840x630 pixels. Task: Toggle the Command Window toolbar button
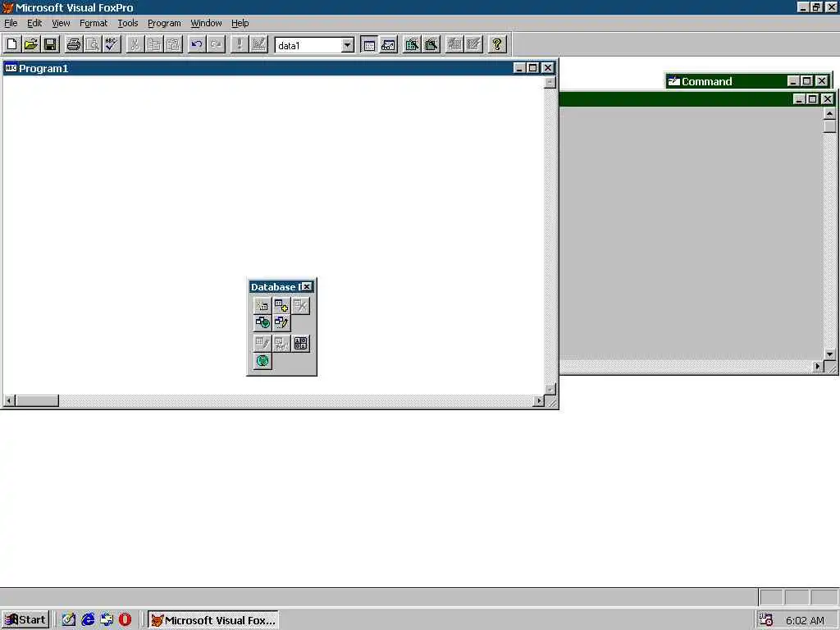click(x=369, y=44)
